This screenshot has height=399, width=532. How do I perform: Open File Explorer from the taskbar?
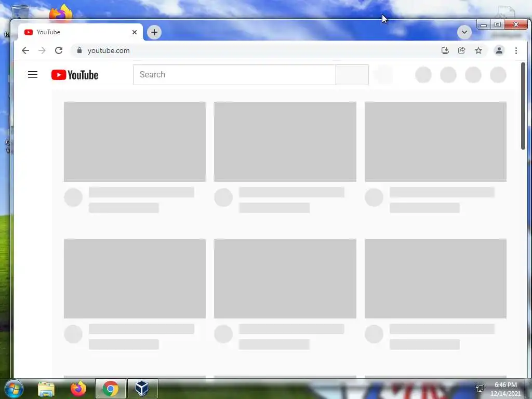46,389
